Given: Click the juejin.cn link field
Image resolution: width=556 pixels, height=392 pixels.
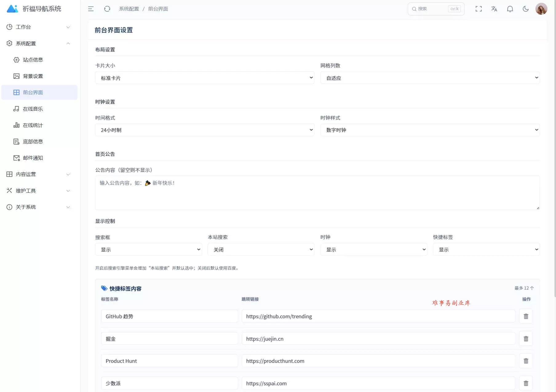Looking at the screenshot, I should [x=379, y=339].
